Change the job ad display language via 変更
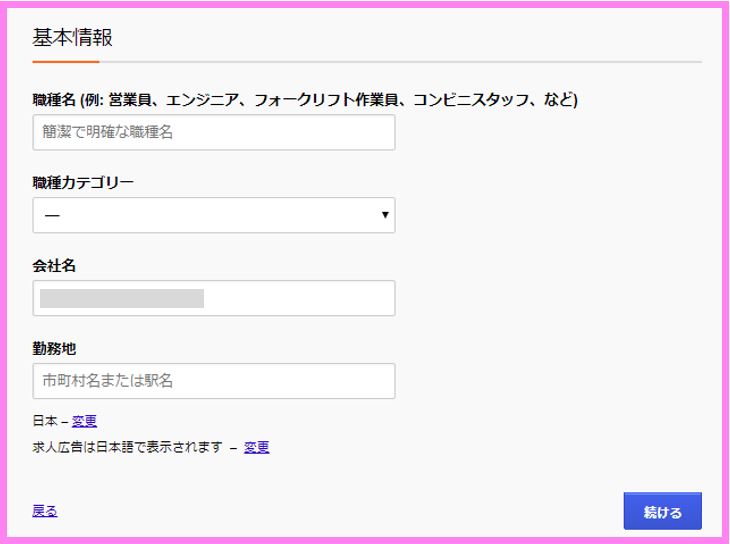Screen dimensions: 730x544 [x=257, y=447]
